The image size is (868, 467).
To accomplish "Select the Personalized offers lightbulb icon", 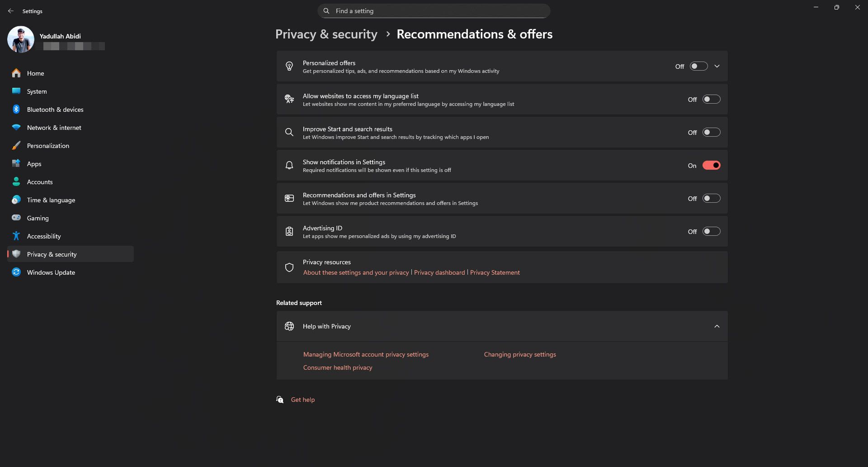I will coord(289,66).
